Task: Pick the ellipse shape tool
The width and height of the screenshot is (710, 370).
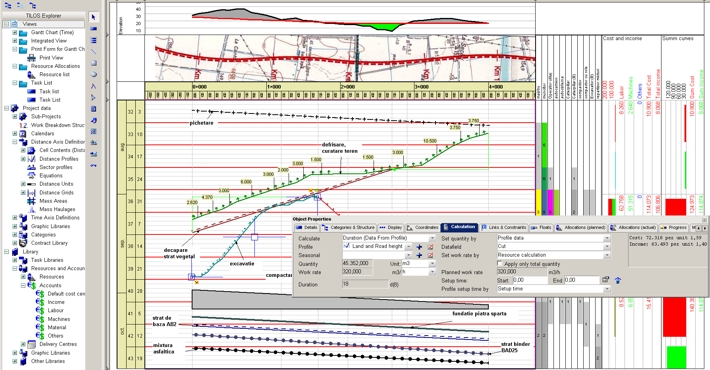Action: [94, 74]
